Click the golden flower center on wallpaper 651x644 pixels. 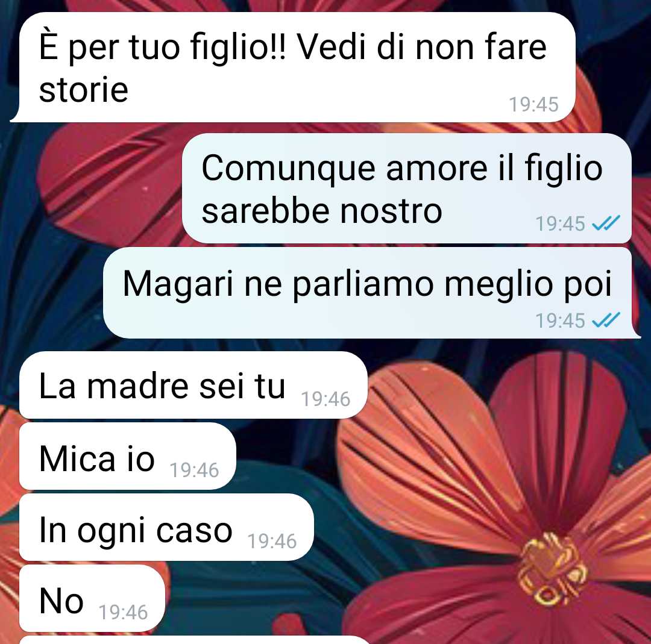(551, 569)
